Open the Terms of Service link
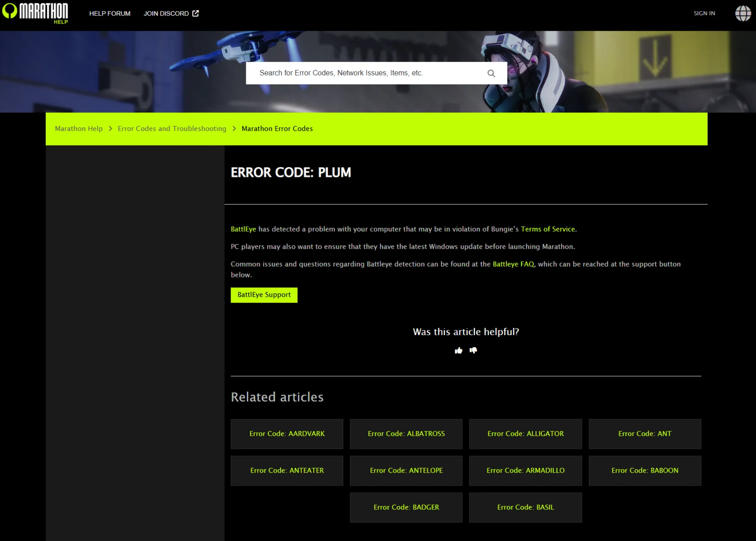 click(x=548, y=229)
